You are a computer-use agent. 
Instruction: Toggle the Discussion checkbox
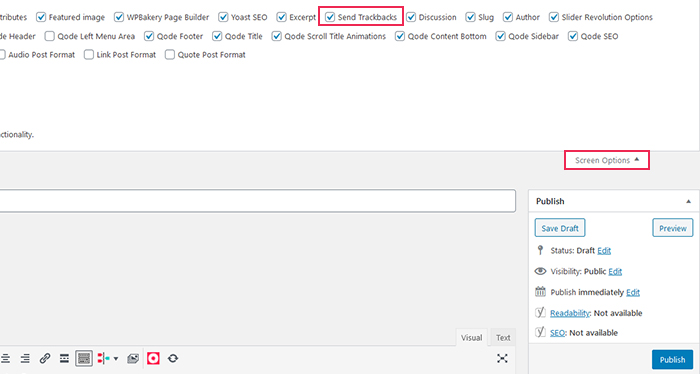coord(411,17)
